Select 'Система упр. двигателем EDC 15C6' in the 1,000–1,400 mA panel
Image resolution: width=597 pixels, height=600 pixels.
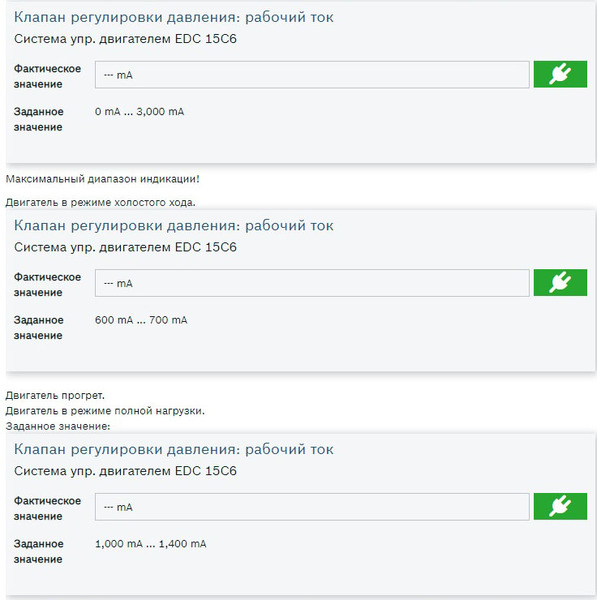click(x=126, y=471)
